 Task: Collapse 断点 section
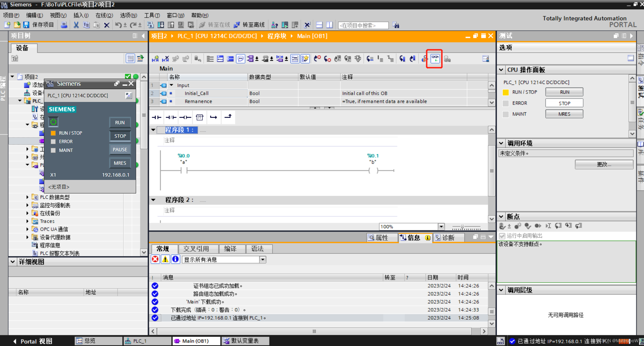point(501,217)
